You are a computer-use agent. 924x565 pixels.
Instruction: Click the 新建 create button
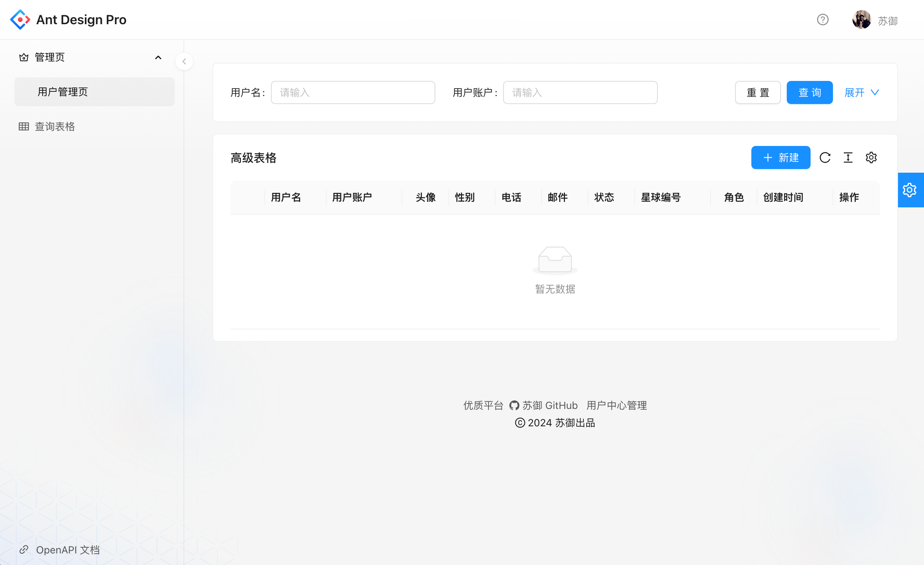[x=780, y=158]
